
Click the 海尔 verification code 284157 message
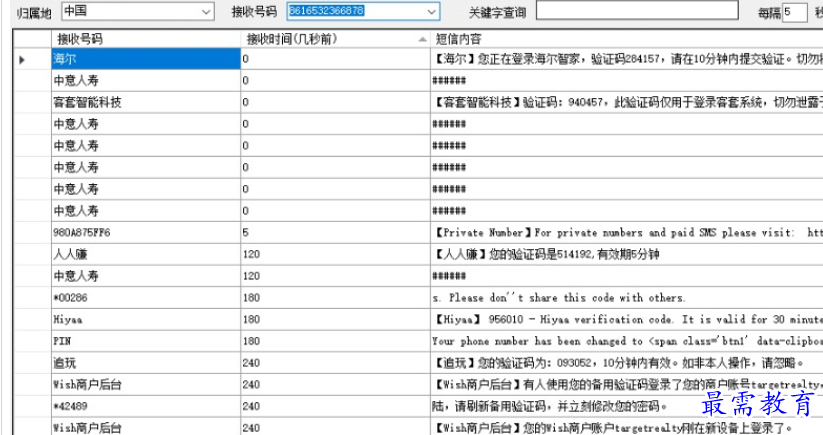coord(627,59)
